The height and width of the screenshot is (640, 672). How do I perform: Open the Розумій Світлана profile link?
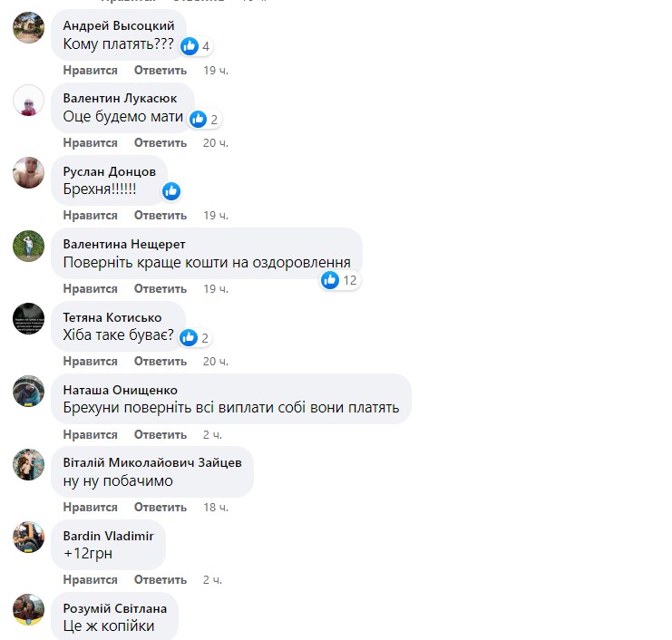tap(115, 608)
